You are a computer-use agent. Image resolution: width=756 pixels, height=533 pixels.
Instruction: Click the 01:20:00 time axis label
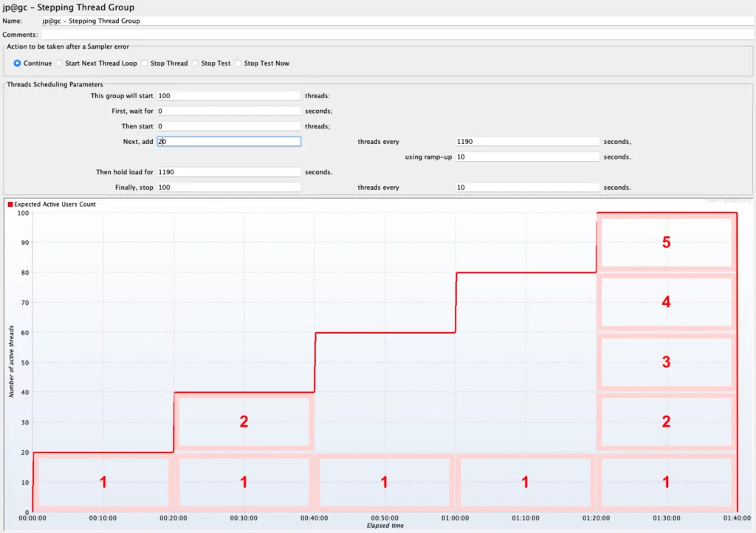[x=596, y=518]
